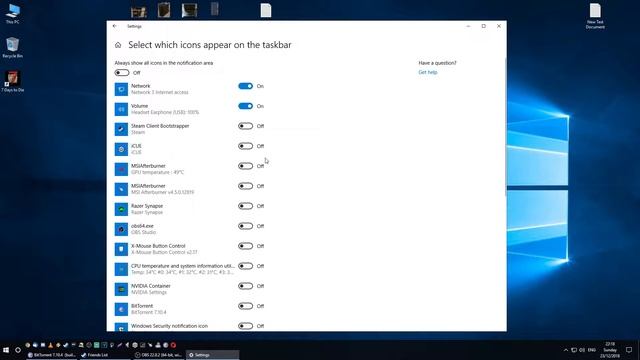Enable the iCUE toggle
Image resolution: width=640 pixels, height=360 pixels.
coord(245,146)
